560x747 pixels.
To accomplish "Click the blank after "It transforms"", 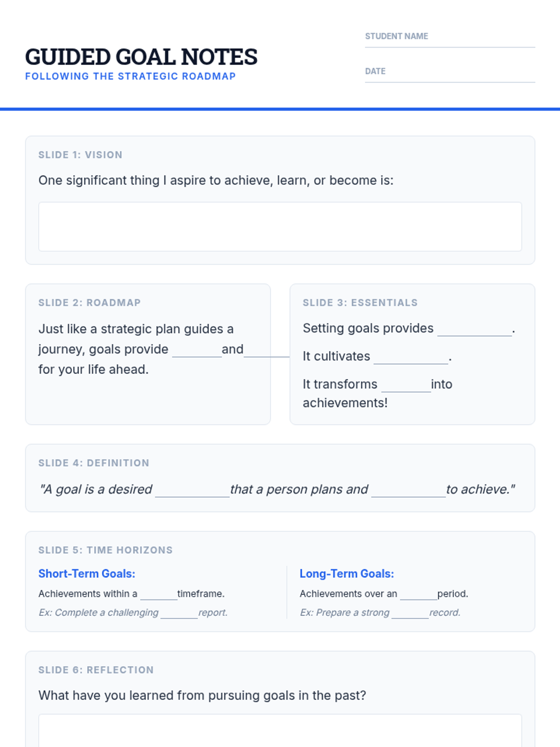I will [x=406, y=386].
